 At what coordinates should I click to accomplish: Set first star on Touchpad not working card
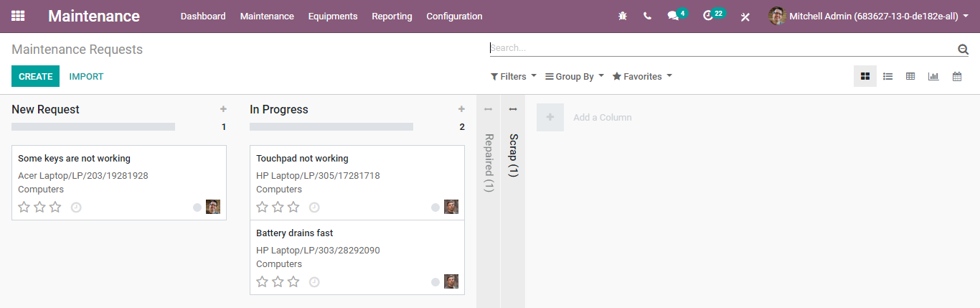tap(263, 207)
